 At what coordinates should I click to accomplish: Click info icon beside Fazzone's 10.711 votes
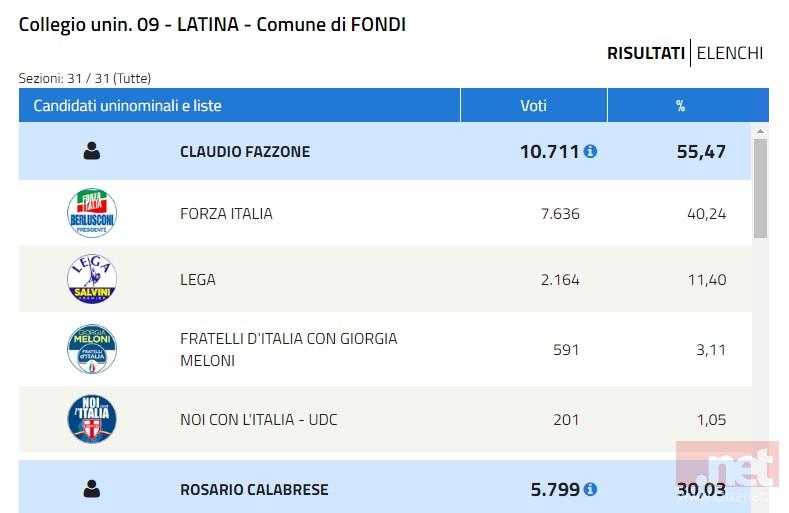[x=590, y=152]
